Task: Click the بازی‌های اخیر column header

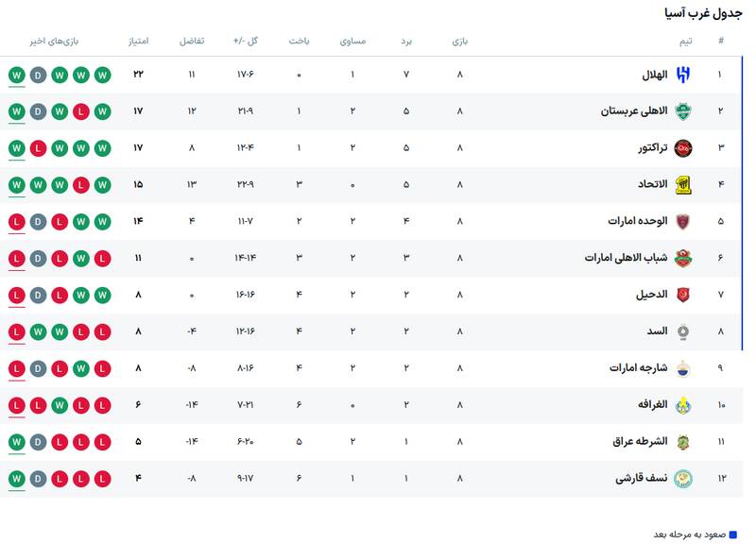Action: [x=54, y=42]
